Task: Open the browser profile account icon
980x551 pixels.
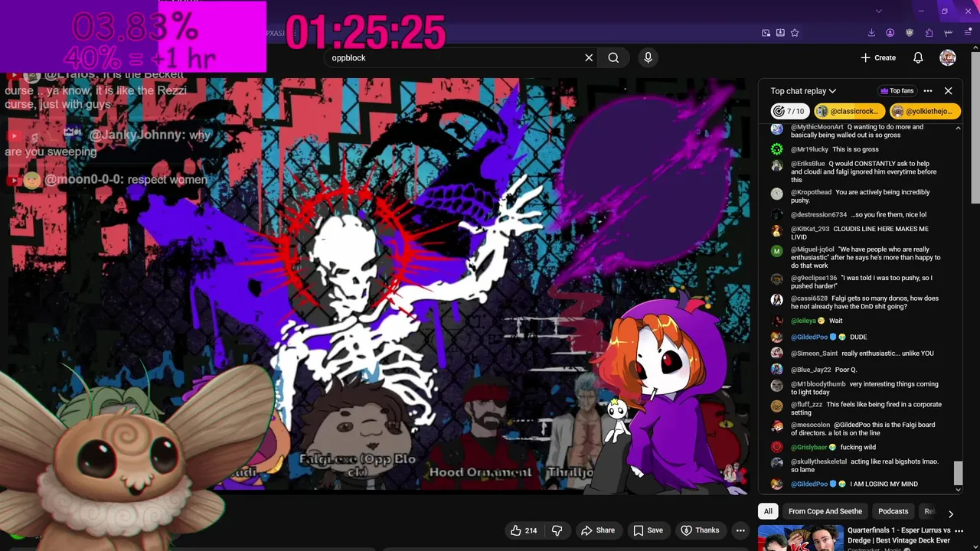Action: 890,33
